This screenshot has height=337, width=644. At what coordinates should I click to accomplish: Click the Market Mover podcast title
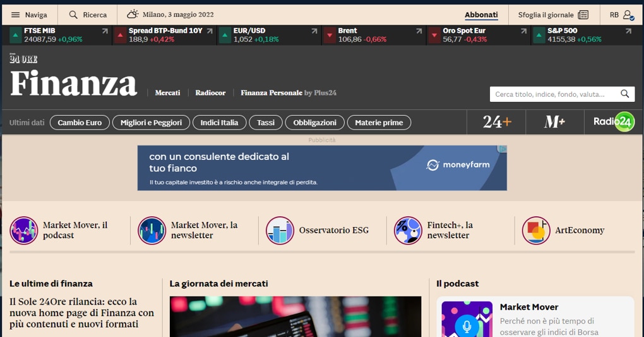(x=529, y=307)
